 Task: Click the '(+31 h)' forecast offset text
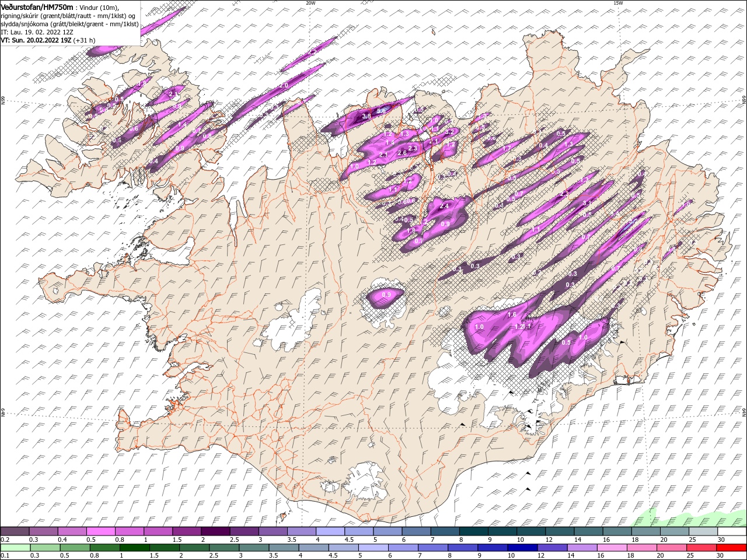coord(85,40)
